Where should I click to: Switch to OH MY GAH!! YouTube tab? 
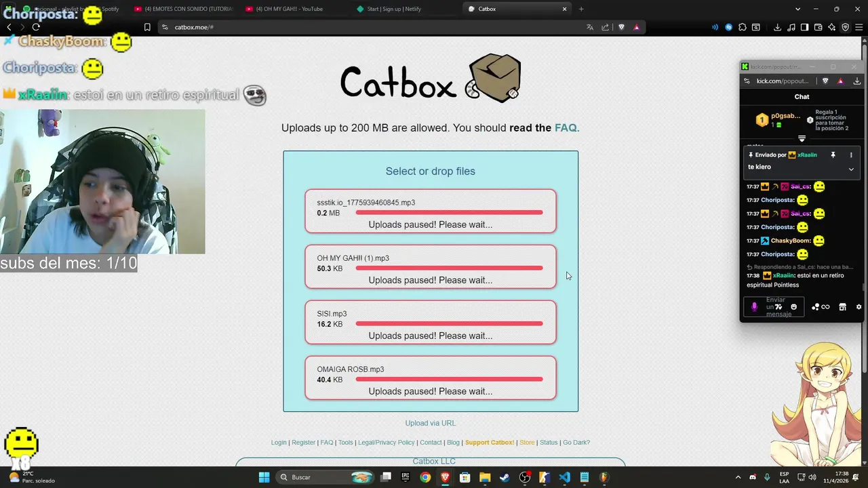(294, 9)
